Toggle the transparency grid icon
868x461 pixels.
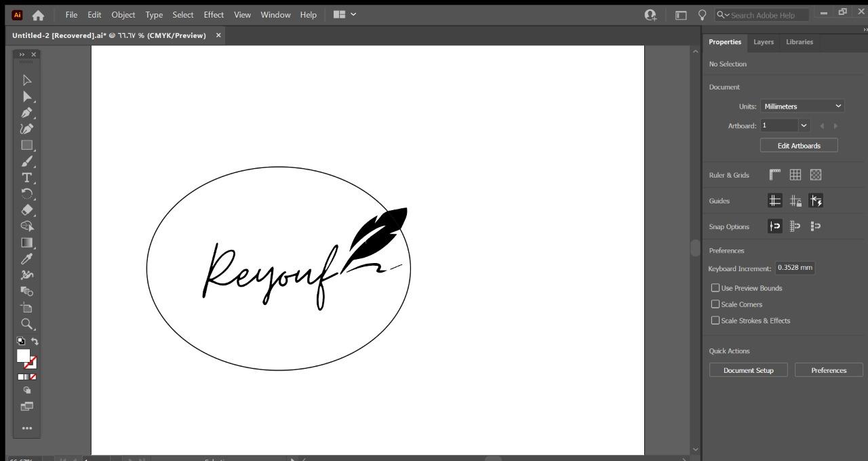point(816,175)
